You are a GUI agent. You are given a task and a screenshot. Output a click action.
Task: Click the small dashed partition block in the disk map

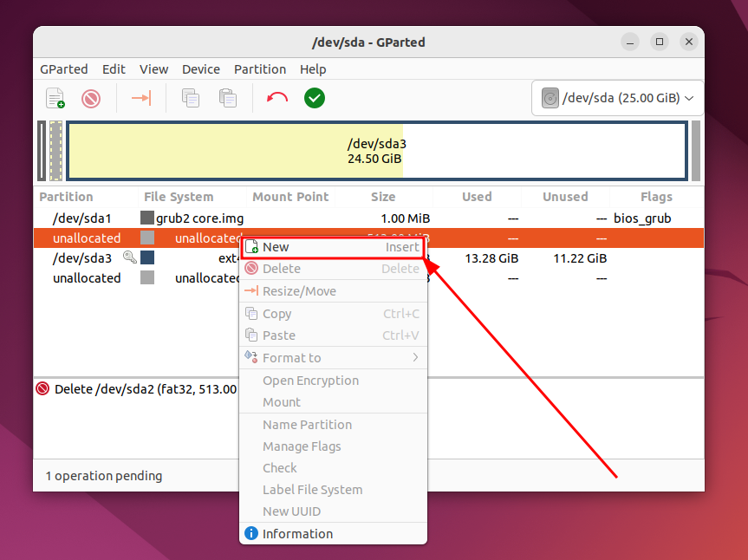pyautogui.click(x=55, y=151)
